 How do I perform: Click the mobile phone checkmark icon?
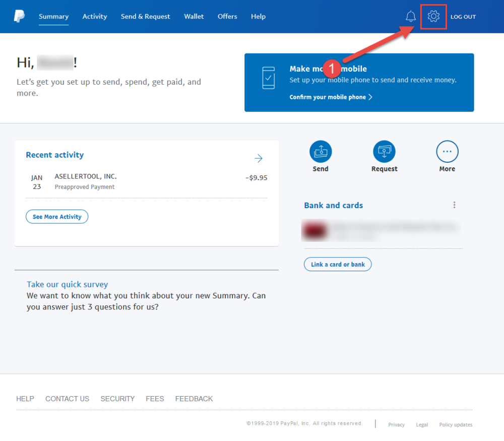point(269,78)
